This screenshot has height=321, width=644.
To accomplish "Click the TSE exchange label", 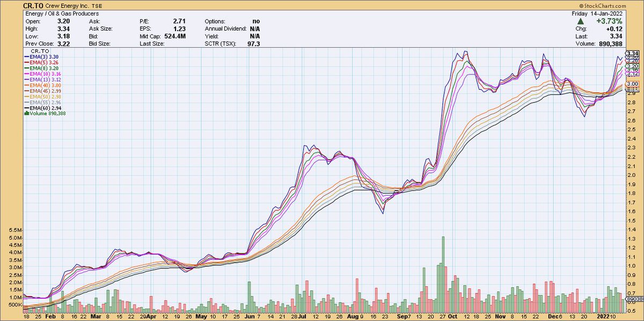I will click(98, 6).
